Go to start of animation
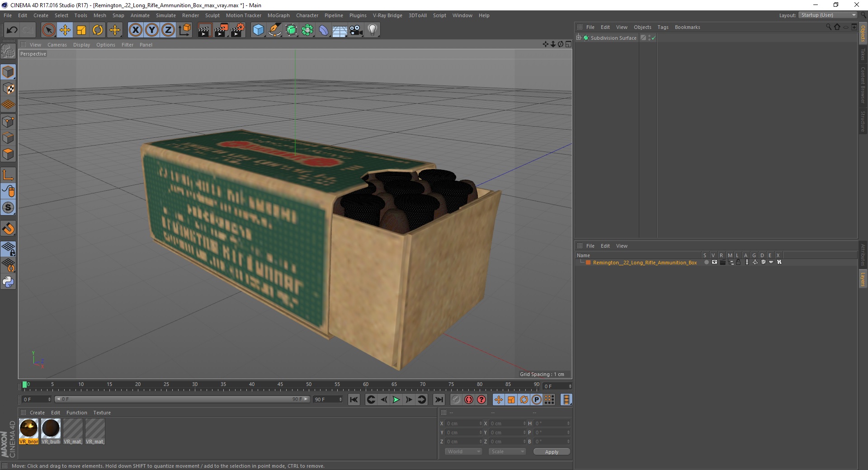 pyautogui.click(x=354, y=399)
